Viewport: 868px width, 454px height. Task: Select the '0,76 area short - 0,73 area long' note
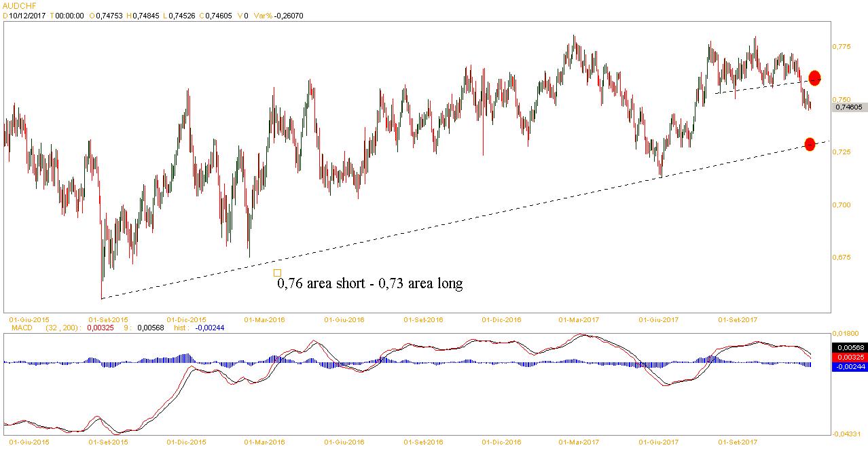[370, 283]
